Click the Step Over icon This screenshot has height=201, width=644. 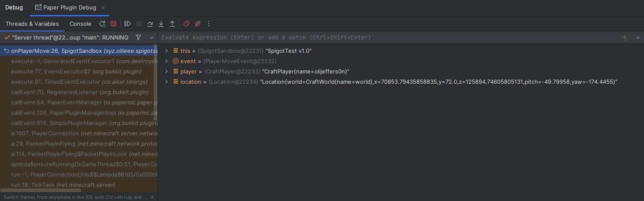[150, 24]
